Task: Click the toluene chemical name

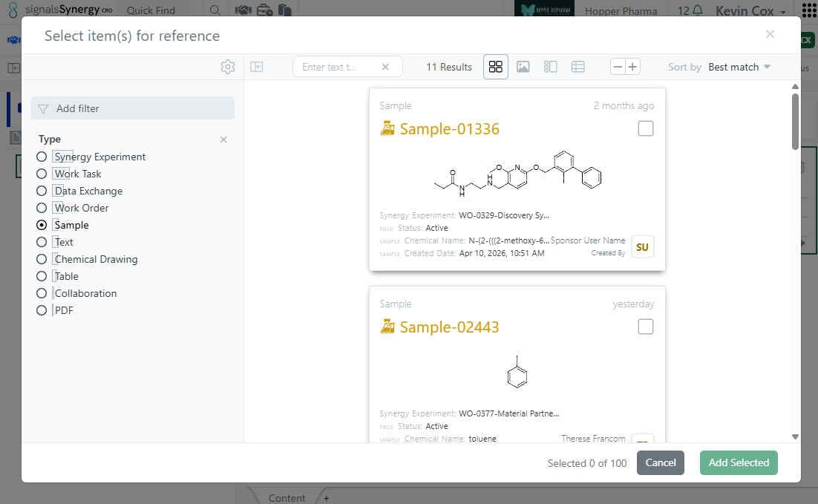Action: coord(482,439)
